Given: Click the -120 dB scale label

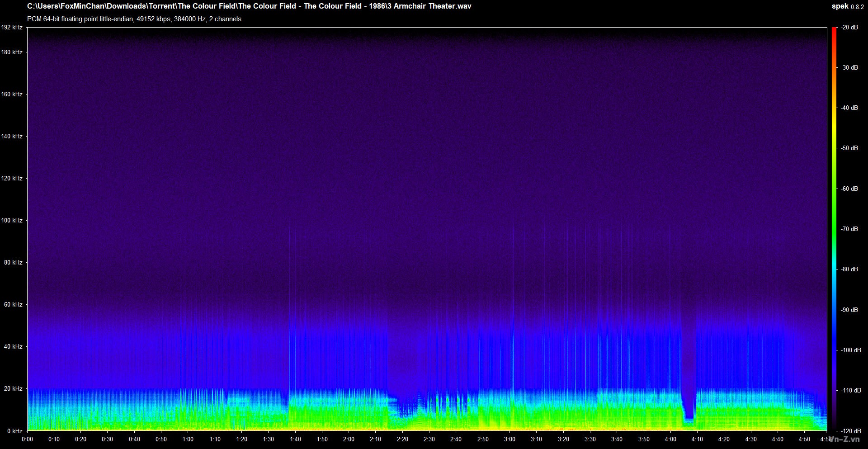Looking at the screenshot, I should coord(851,431).
